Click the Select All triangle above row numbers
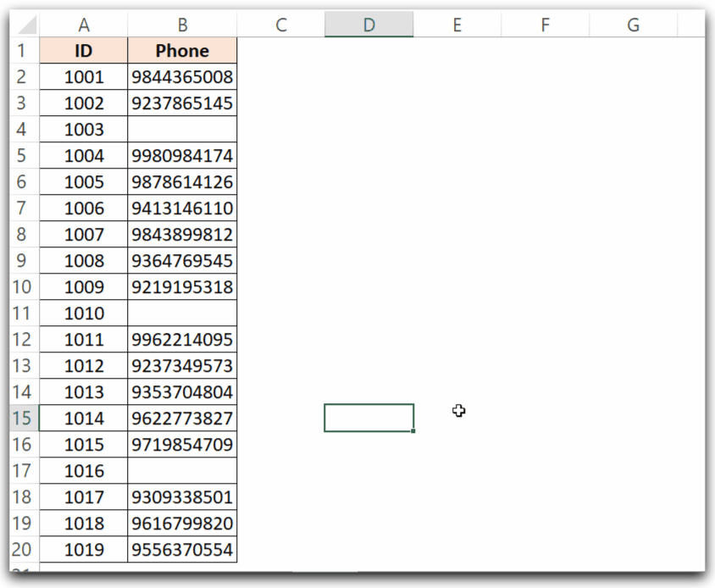The height and width of the screenshot is (588, 715). click(x=28, y=24)
